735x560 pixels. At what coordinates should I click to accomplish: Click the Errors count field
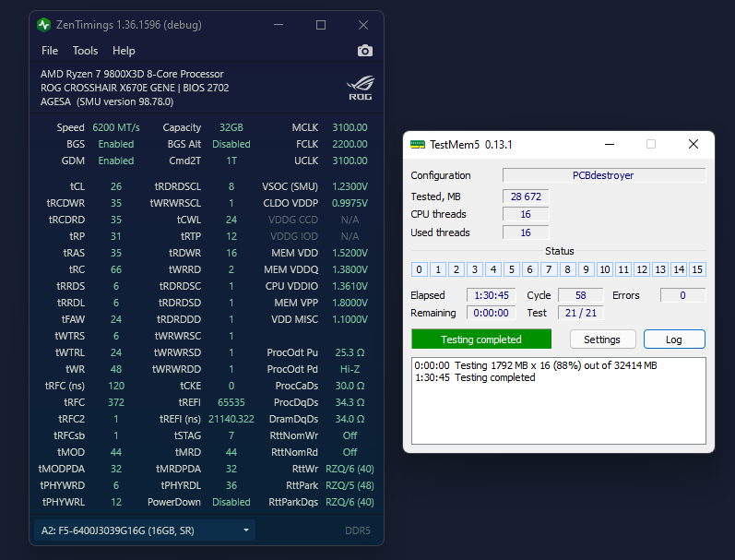point(682,295)
